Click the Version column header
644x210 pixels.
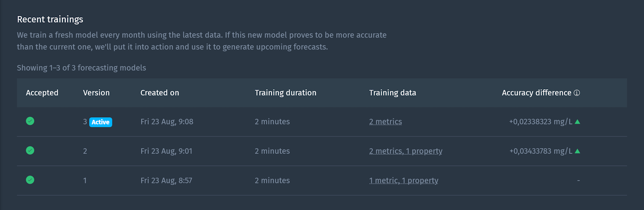point(96,93)
